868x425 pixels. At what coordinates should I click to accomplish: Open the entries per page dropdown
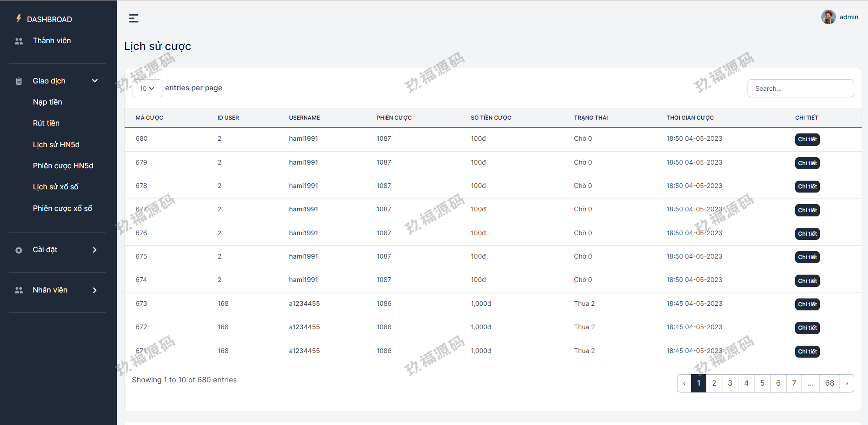point(147,88)
